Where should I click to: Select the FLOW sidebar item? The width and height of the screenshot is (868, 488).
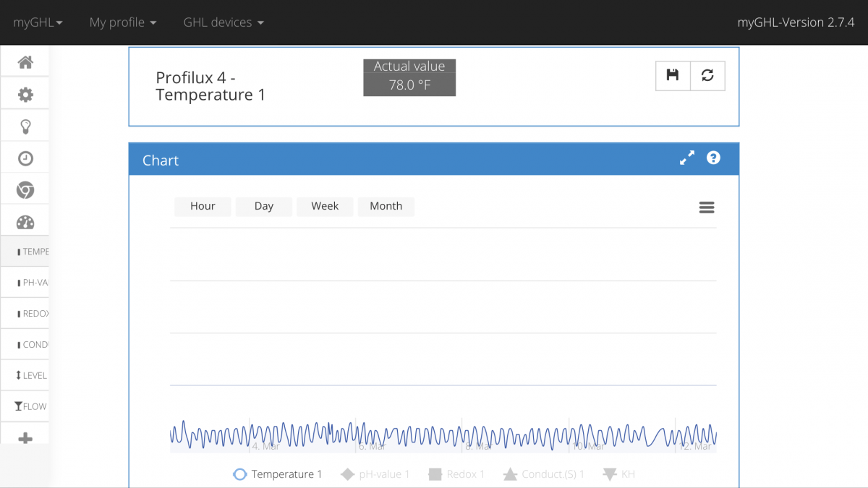(x=25, y=406)
